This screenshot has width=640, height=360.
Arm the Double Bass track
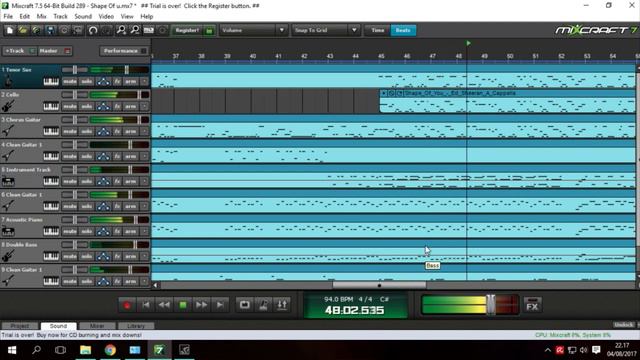131,256
